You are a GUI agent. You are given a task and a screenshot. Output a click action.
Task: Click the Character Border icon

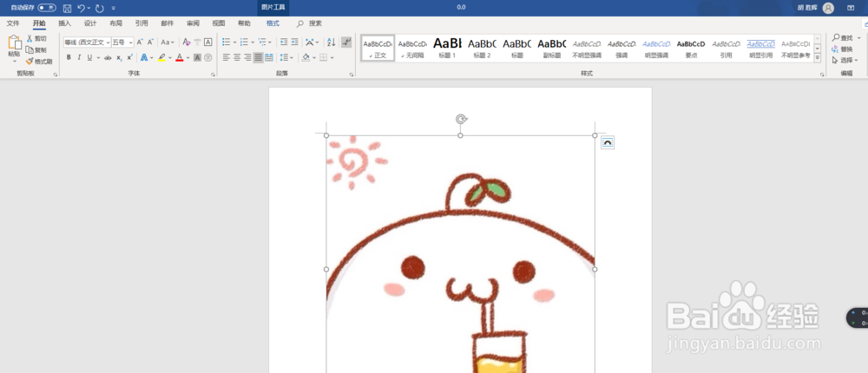(x=208, y=42)
